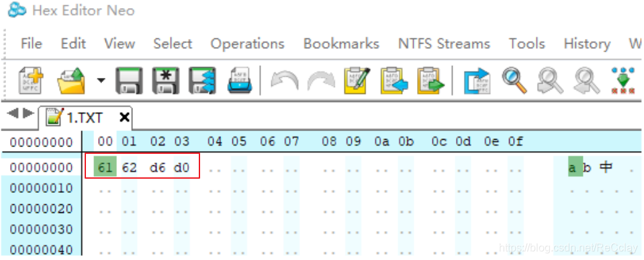Click row offset 00000030

[x=41, y=229]
